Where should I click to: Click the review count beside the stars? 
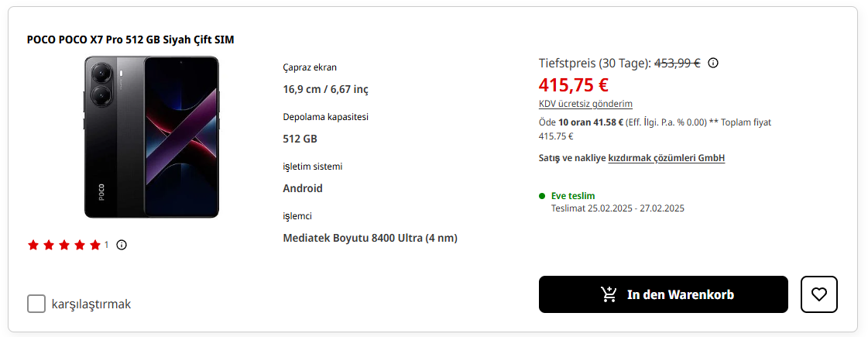107,245
